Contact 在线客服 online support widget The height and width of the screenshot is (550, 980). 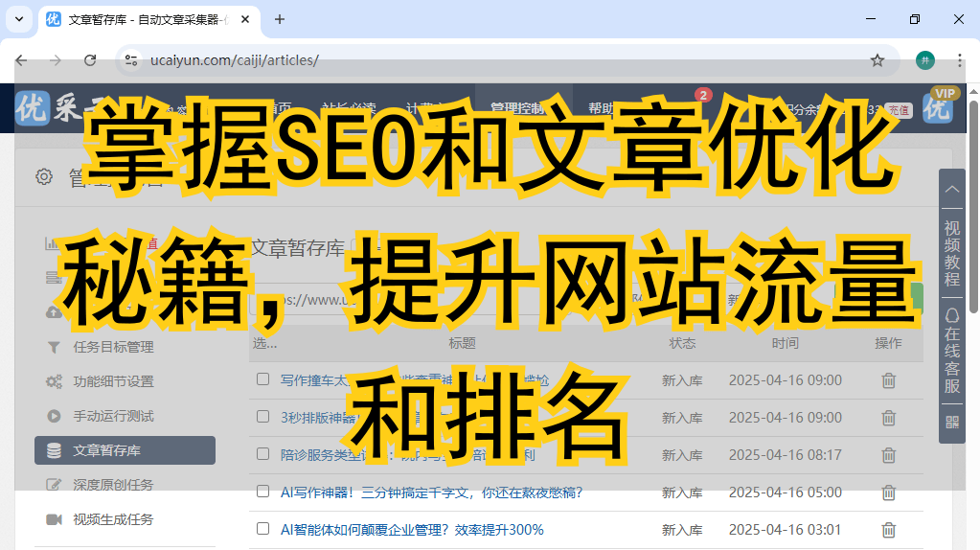951,351
